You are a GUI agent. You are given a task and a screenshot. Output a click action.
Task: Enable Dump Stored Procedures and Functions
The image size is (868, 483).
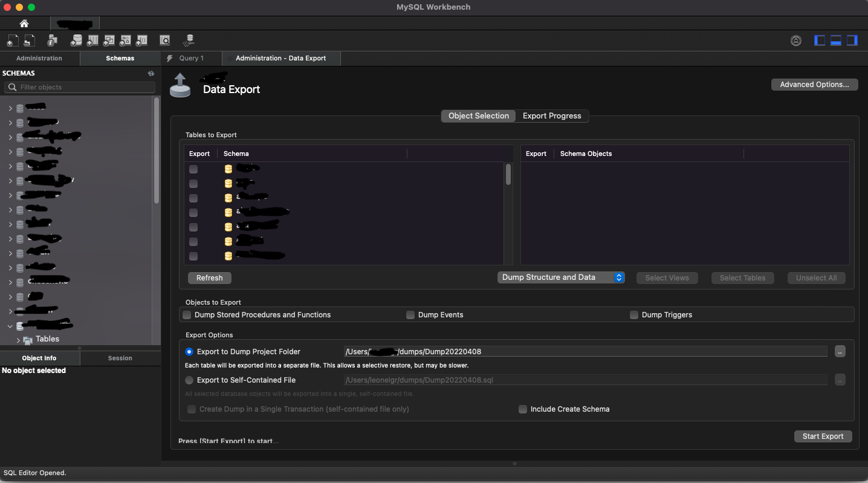click(x=187, y=315)
